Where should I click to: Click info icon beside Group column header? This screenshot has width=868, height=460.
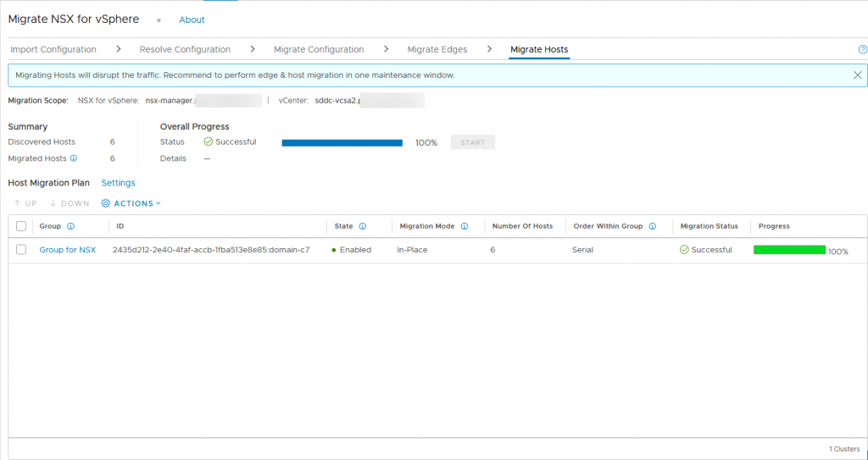pos(70,226)
